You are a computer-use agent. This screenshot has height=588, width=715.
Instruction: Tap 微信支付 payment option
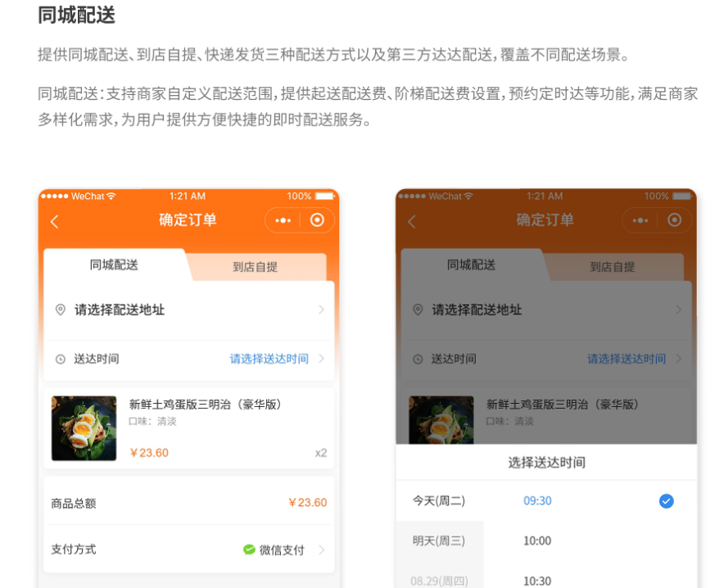pyautogui.click(x=282, y=550)
